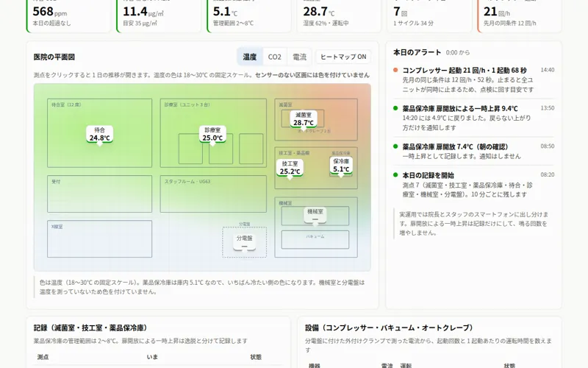This screenshot has width=588, height=368.
Task: Switch floor plan to 電流 tab
Action: coord(299,57)
